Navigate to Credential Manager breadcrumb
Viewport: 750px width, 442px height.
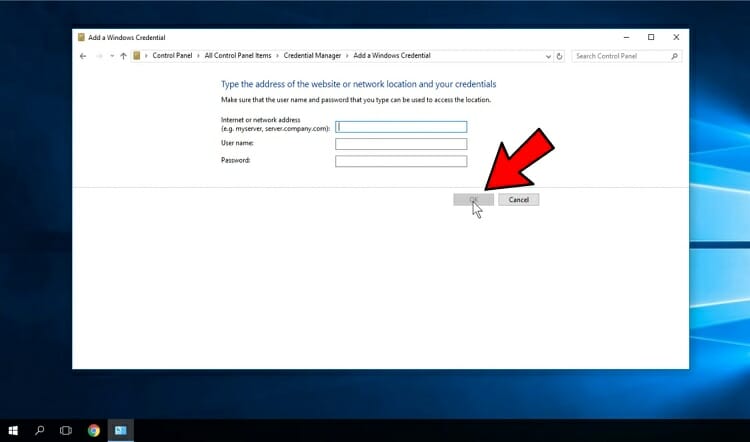tap(310, 56)
